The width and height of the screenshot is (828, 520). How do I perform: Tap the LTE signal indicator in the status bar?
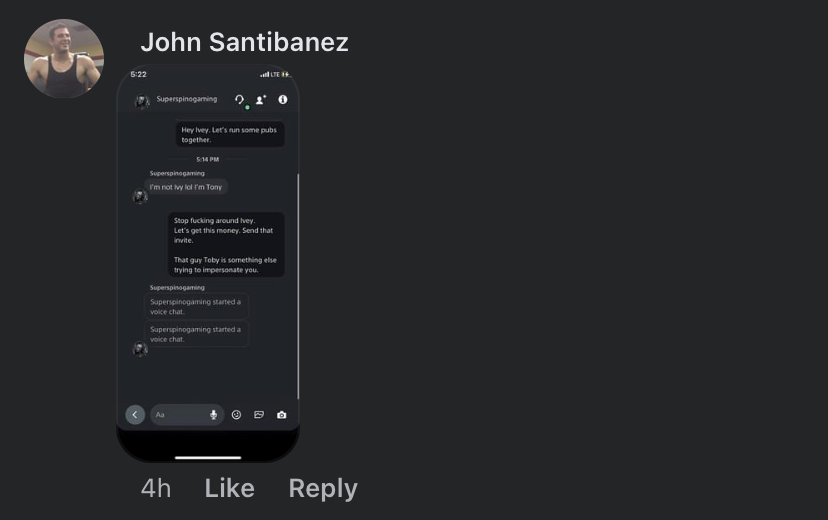pyautogui.click(x=275, y=74)
